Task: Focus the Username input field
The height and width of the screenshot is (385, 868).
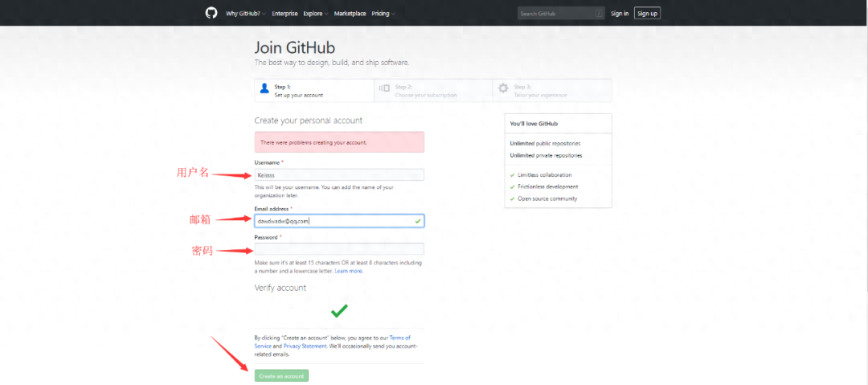Action: (339, 174)
